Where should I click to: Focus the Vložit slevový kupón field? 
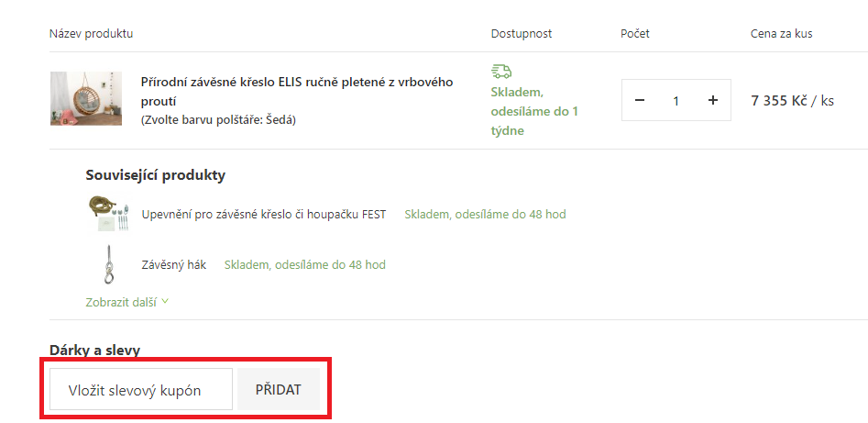point(141,389)
